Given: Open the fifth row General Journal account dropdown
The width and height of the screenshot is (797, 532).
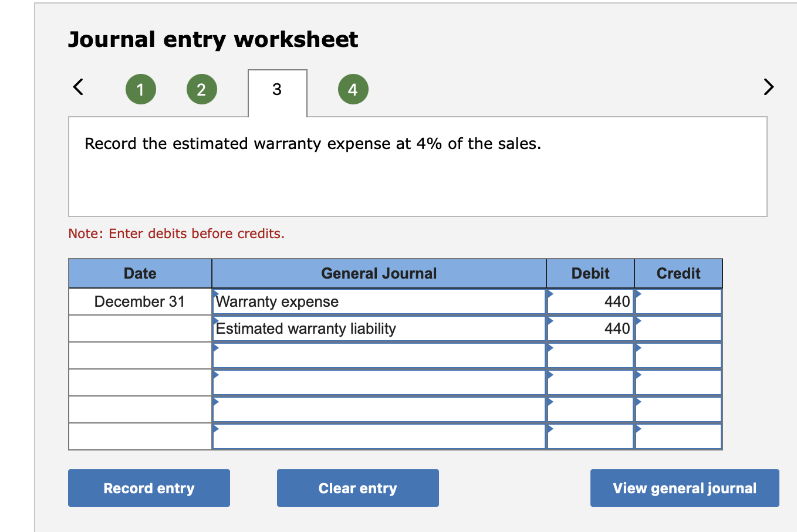Looking at the screenshot, I should point(379,409).
